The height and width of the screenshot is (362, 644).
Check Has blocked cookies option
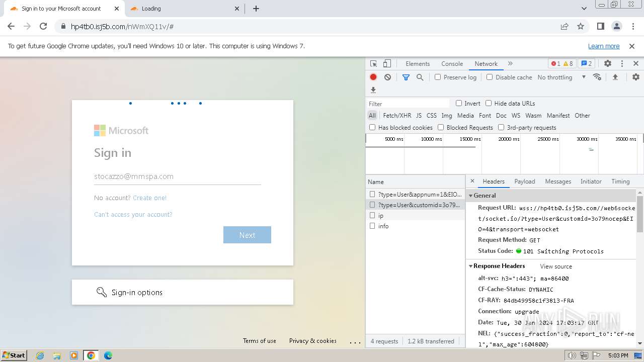coord(372,127)
